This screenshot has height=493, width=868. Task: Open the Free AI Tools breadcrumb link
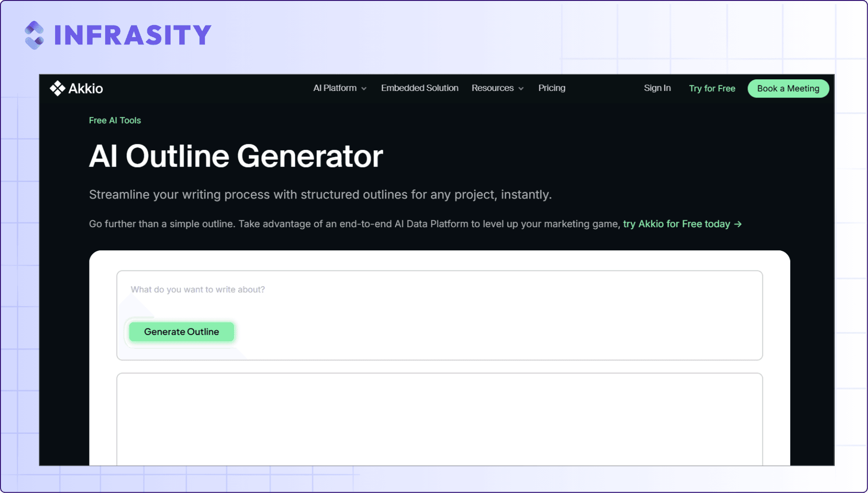115,121
